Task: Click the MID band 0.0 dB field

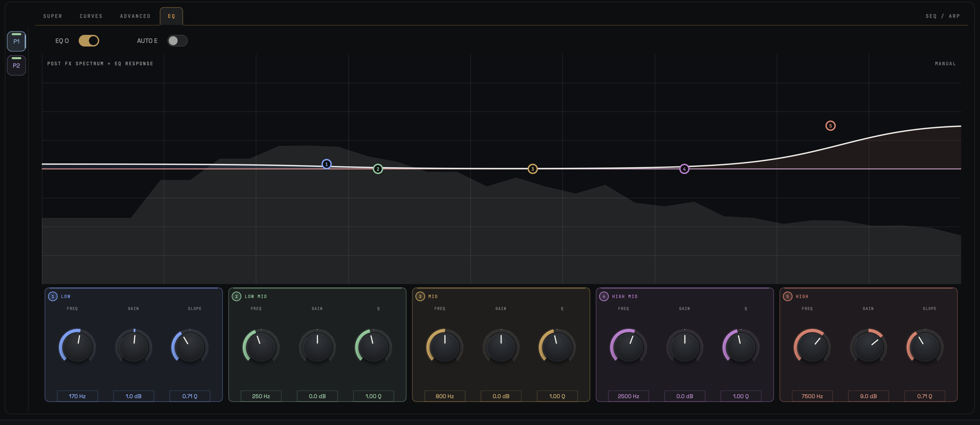Action: pos(501,396)
